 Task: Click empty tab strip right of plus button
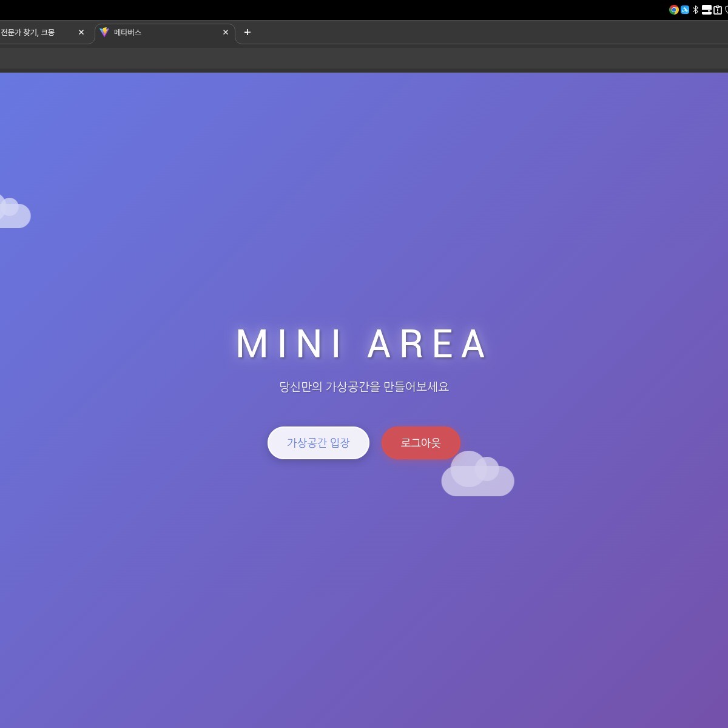click(485, 32)
